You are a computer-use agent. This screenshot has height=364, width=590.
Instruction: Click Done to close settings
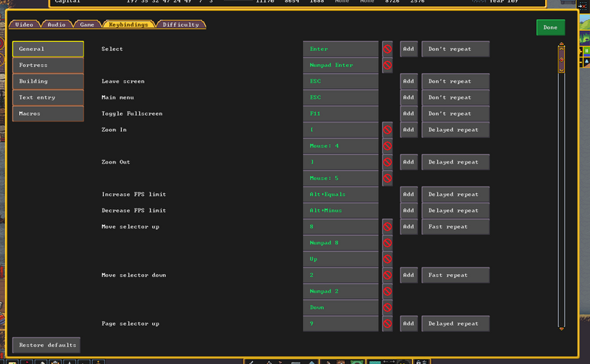(550, 27)
